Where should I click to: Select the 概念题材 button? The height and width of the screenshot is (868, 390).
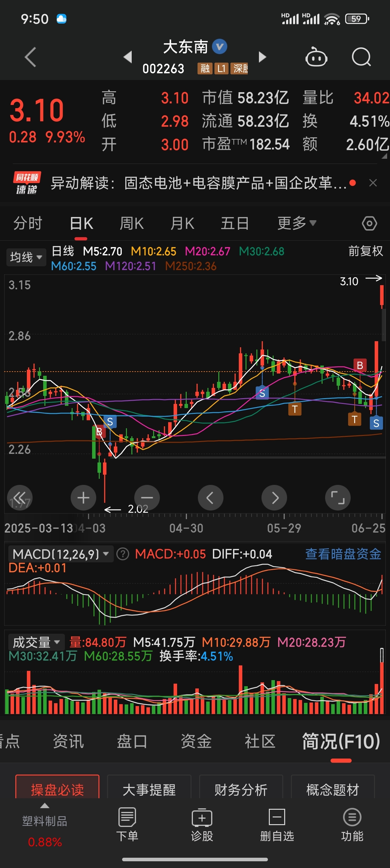pos(332,787)
